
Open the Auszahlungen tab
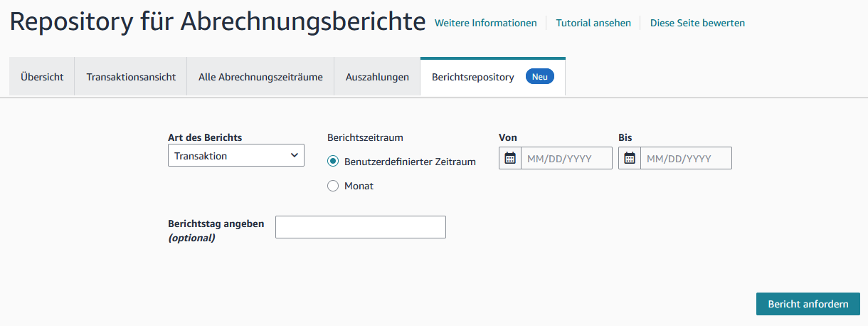(377, 77)
